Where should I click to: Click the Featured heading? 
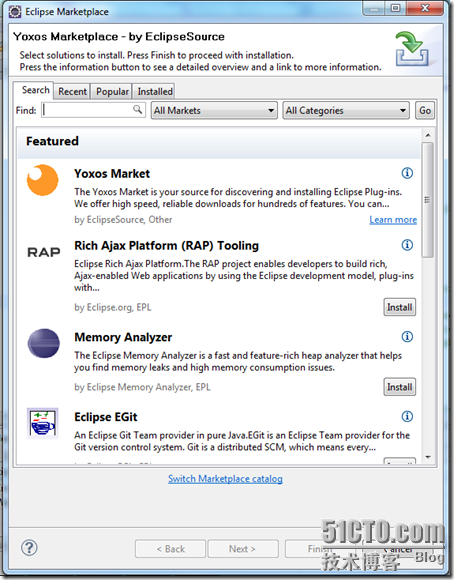pos(52,141)
